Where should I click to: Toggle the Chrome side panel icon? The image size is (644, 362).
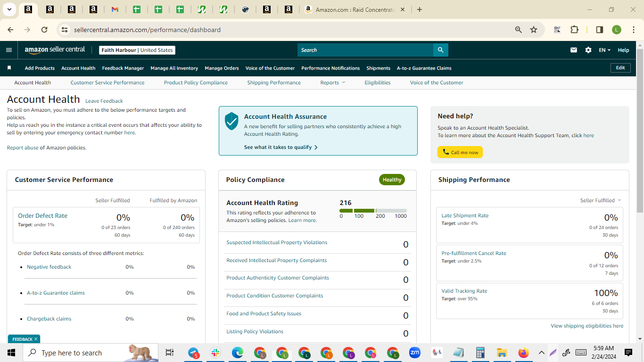600,30
